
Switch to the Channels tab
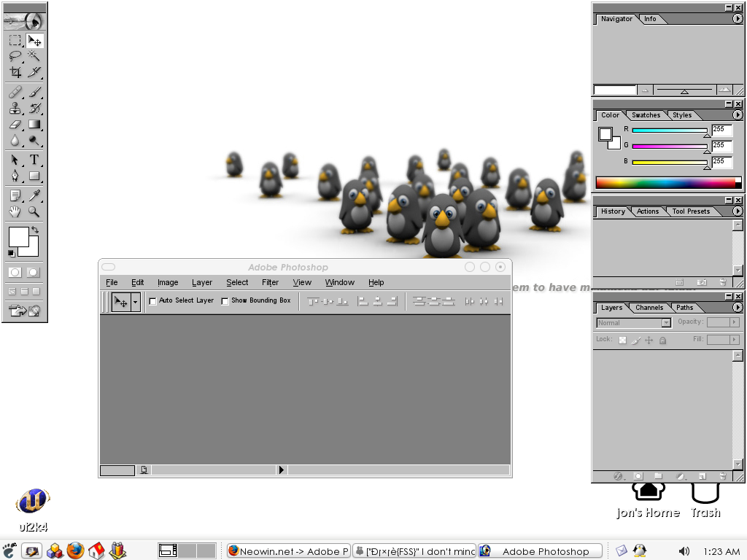tap(649, 308)
